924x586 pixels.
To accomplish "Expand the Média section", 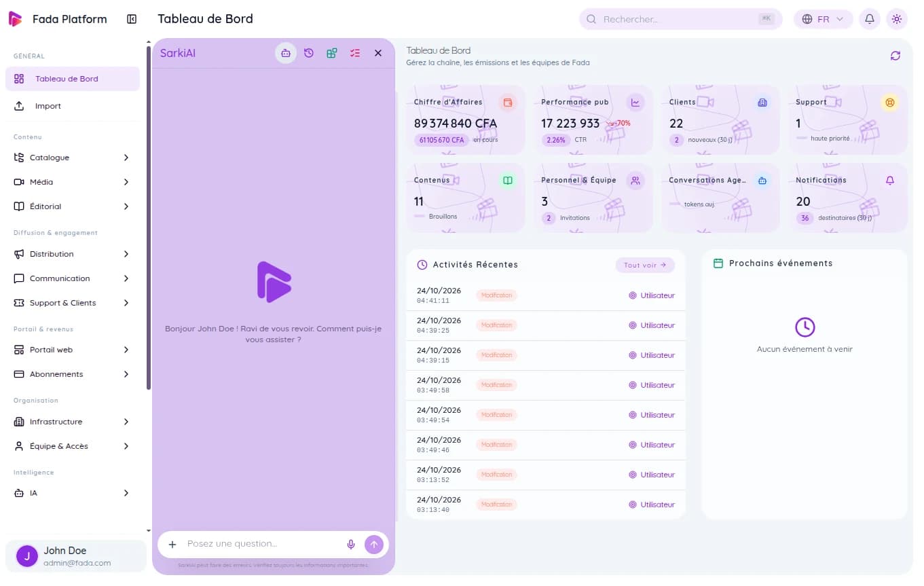I will click(x=73, y=182).
